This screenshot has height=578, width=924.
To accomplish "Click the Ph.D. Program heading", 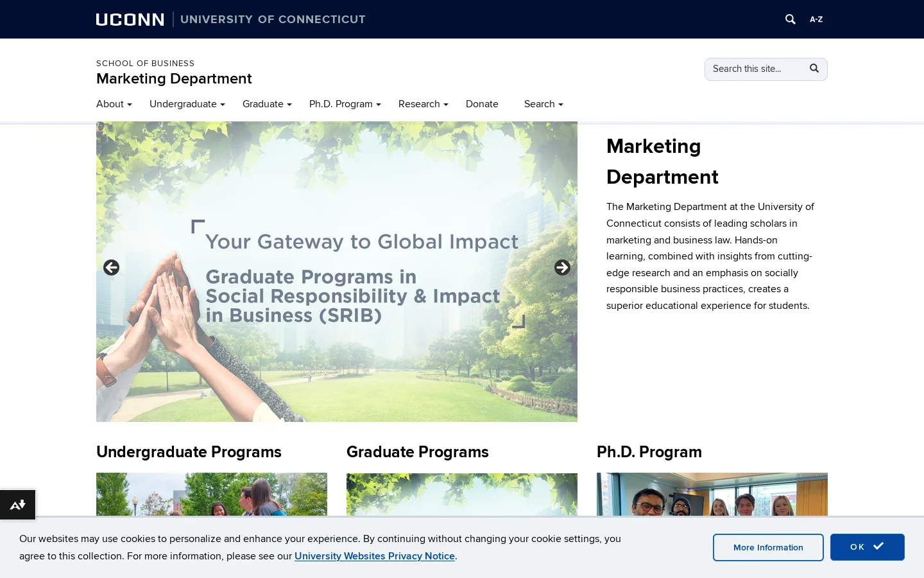I will (x=649, y=452).
